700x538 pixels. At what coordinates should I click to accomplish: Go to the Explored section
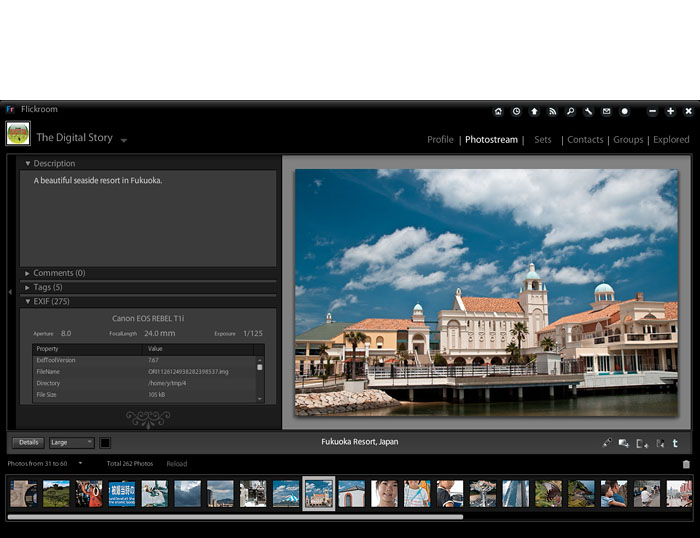click(671, 140)
